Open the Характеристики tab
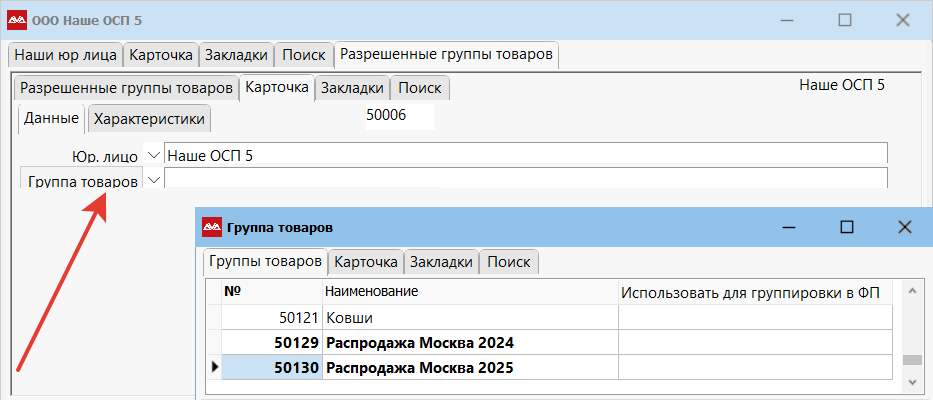 (149, 119)
